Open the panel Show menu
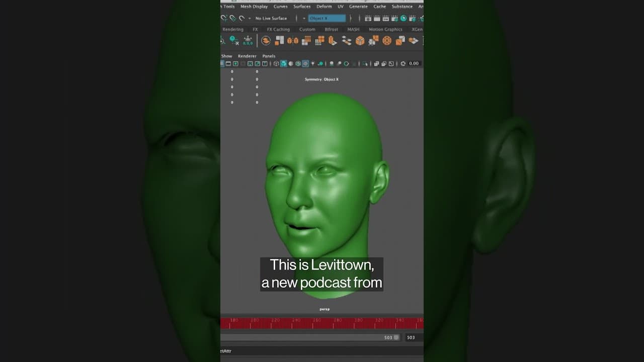Viewport: 644px width, 362px height. click(226, 56)
